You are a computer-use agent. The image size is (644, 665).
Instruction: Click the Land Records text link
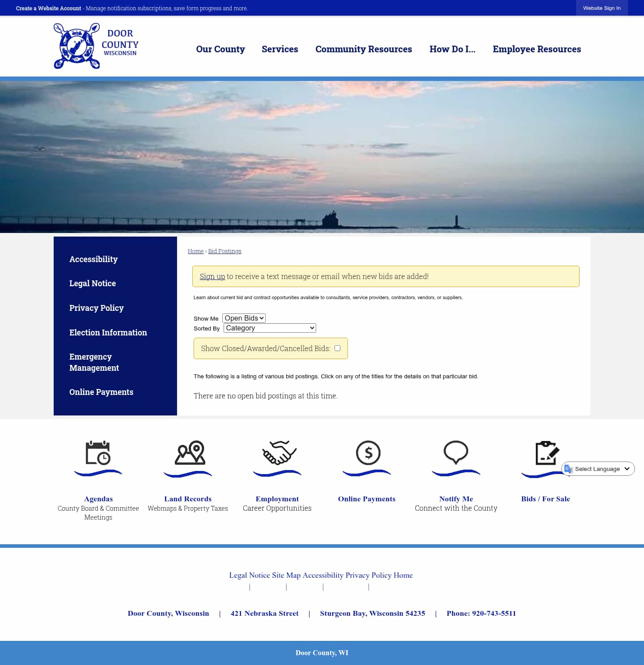pyautogui.click(x=188, y=499)
